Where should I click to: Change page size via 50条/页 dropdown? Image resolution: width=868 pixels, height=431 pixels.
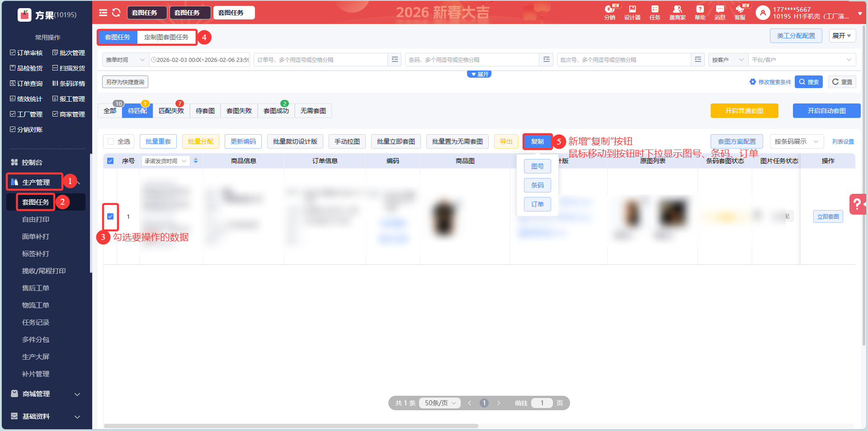point(440,403)
